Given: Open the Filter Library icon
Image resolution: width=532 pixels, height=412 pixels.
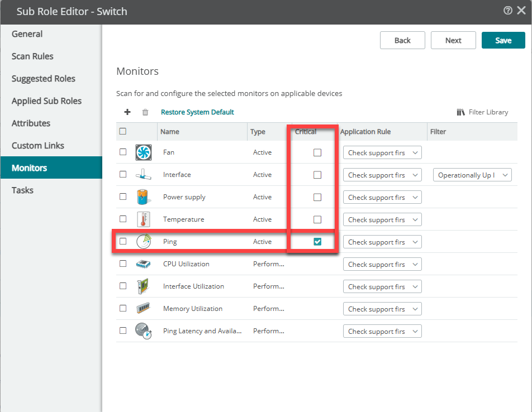Looking at the screenshot, I should (x=460, y=112).
